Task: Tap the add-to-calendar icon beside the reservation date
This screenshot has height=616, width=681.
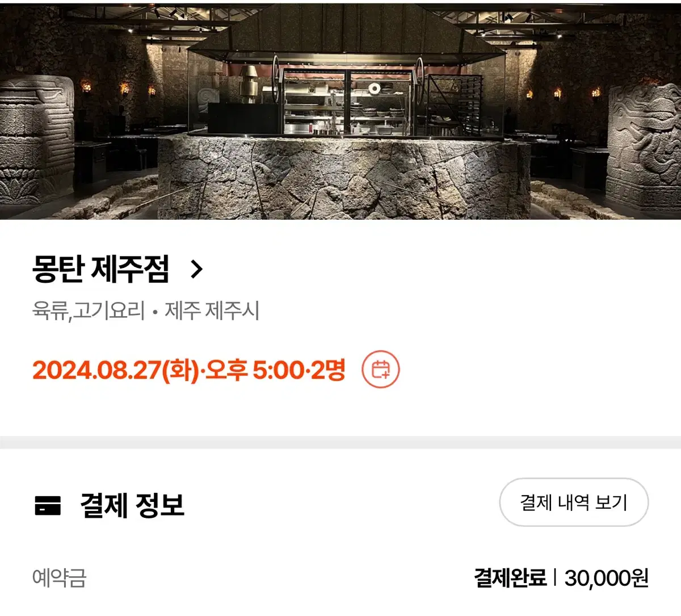Action: (381, 370)
